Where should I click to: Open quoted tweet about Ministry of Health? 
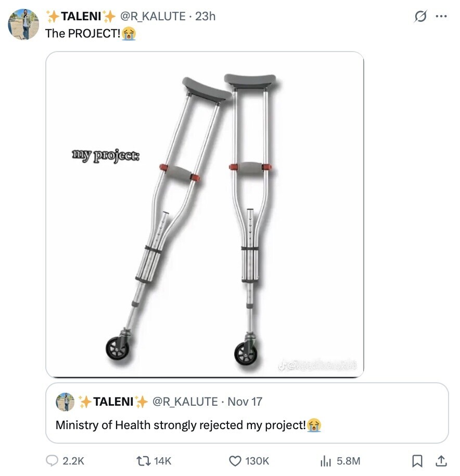[247, 413]
